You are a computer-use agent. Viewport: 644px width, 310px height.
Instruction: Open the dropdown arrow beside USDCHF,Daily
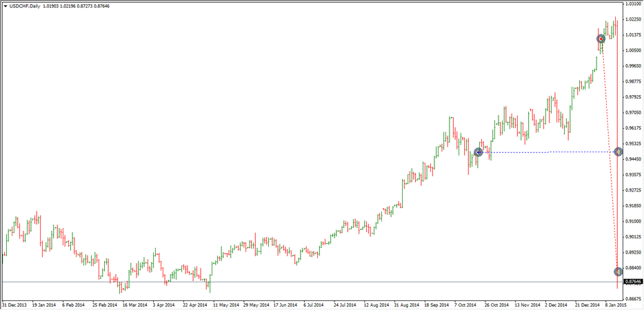(x=6, y=6)
